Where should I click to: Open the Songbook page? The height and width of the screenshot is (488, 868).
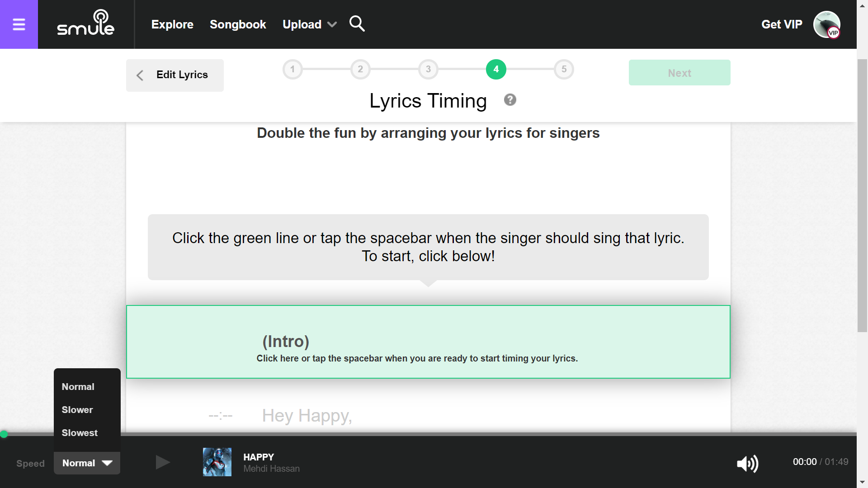tap(238, 24)
